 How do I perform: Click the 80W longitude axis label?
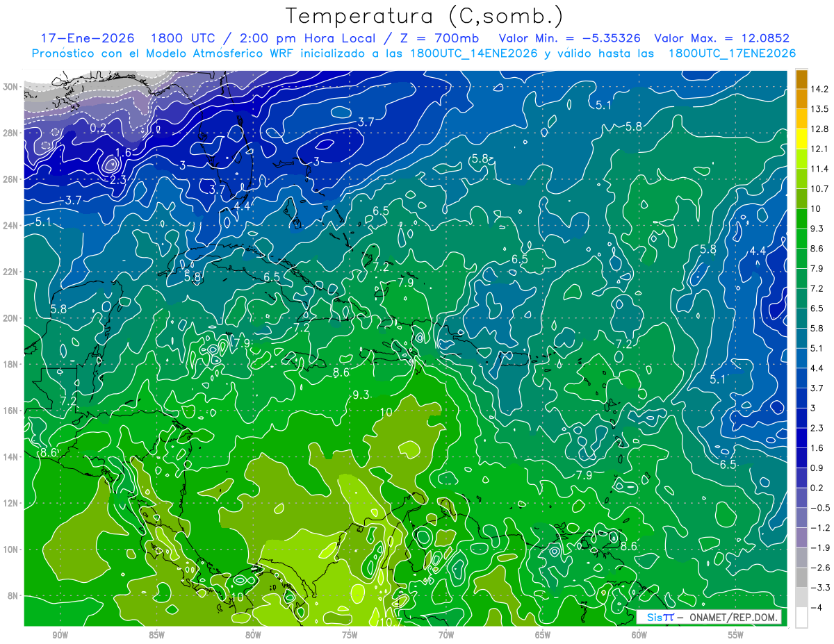[253, 635]
